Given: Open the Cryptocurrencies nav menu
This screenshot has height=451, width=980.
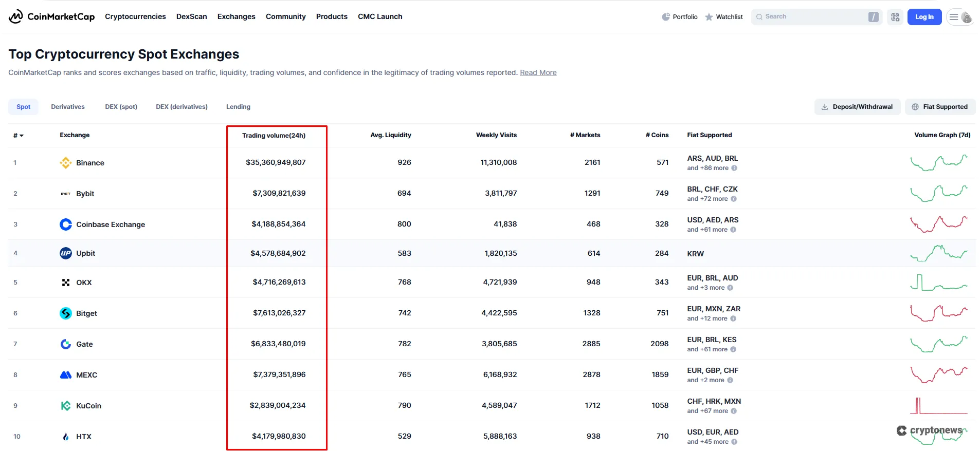Looking at the screenshot, I should tap(135, 16).
